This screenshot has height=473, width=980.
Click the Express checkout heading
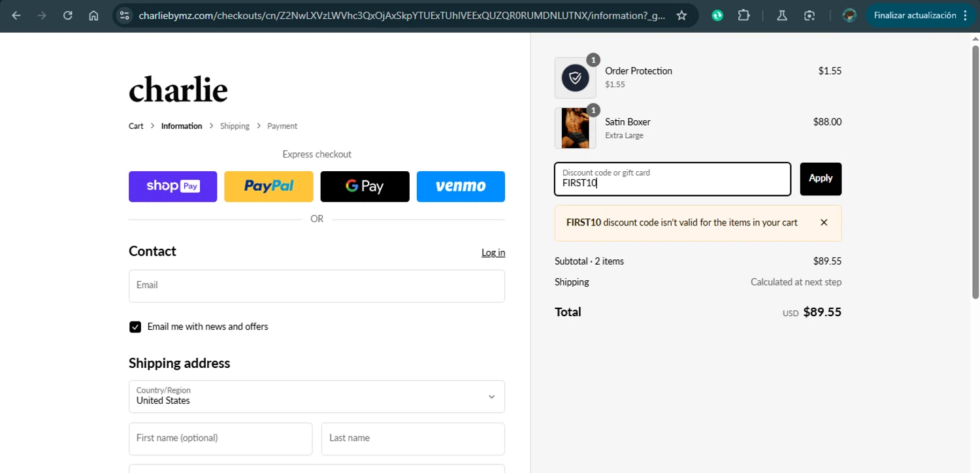click(x=317, y=155)
